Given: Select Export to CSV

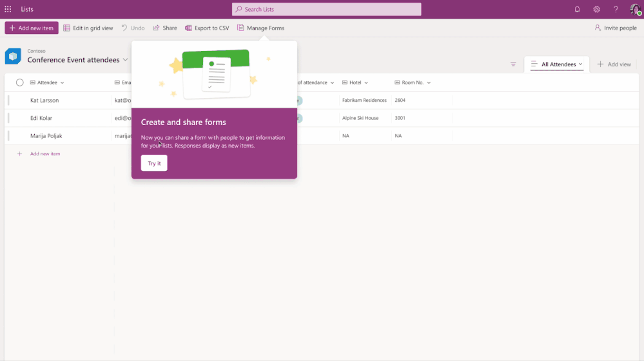Looking at the screenshot, I should [x=206, y=28].
